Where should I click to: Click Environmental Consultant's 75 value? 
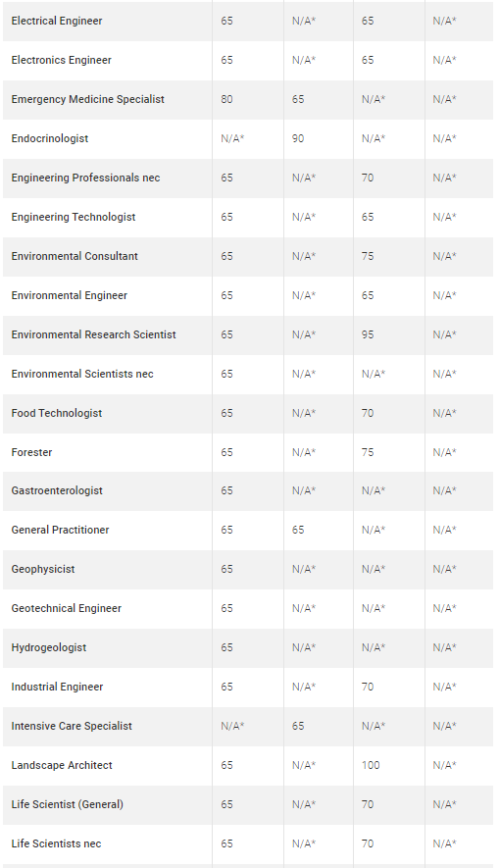tap(368, 256)
